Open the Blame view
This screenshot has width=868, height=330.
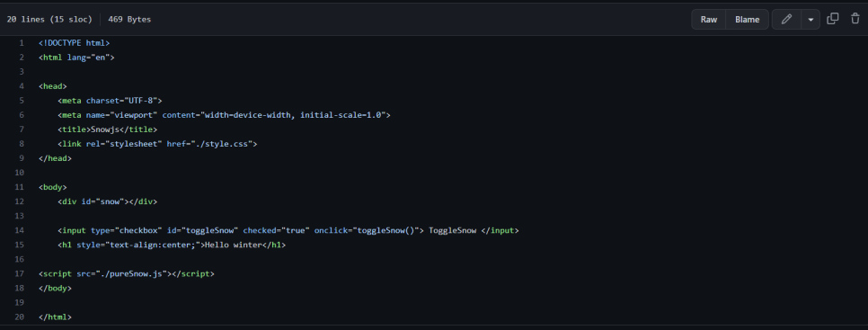[748, 20]
